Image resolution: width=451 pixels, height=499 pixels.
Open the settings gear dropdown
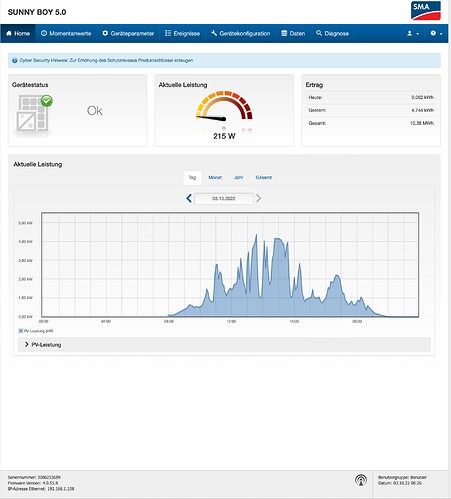[436, 33]
